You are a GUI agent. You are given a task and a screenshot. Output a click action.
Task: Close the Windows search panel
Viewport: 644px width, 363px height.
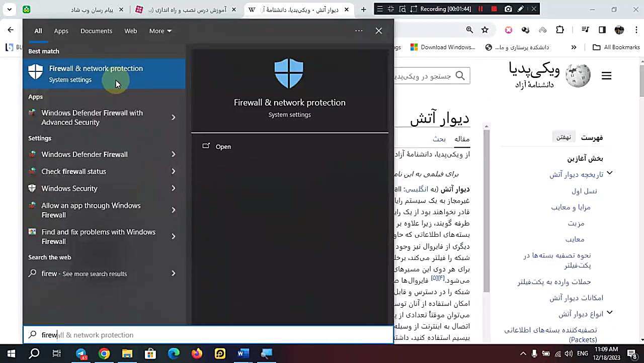[379, 31]
